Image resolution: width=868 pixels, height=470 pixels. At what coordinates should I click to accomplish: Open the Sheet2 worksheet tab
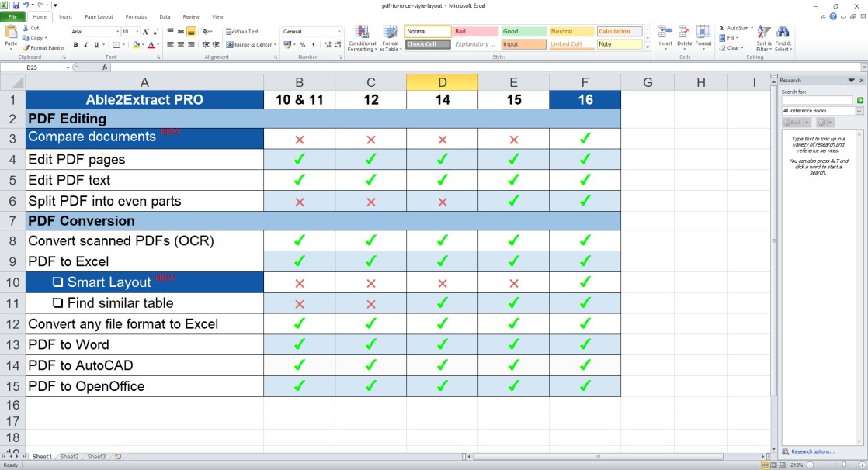coord(69,457)
